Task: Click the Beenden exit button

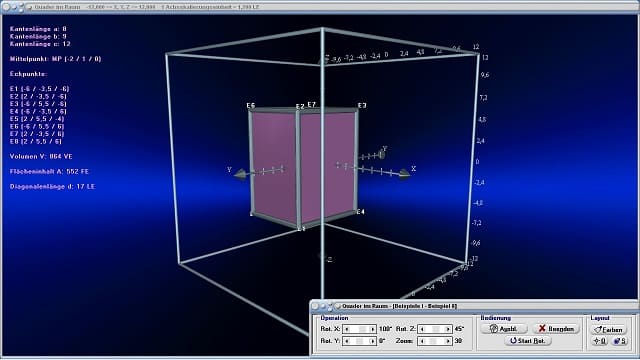Action: click(x=556, y=329)
